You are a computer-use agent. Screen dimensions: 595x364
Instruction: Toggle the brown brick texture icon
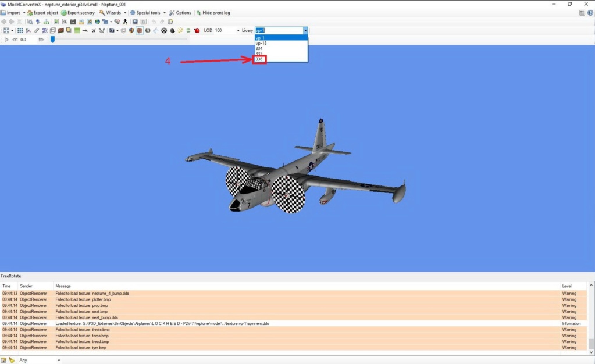pos(60,30)
